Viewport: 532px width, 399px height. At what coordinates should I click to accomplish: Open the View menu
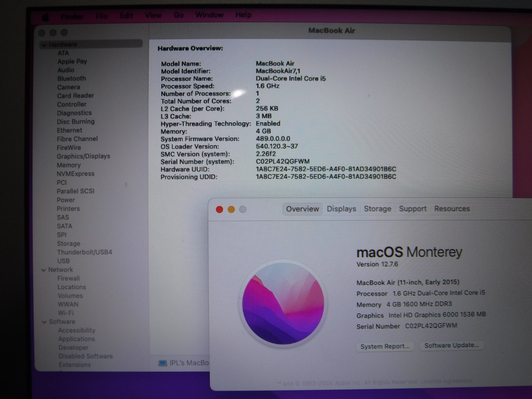(153, 15)
